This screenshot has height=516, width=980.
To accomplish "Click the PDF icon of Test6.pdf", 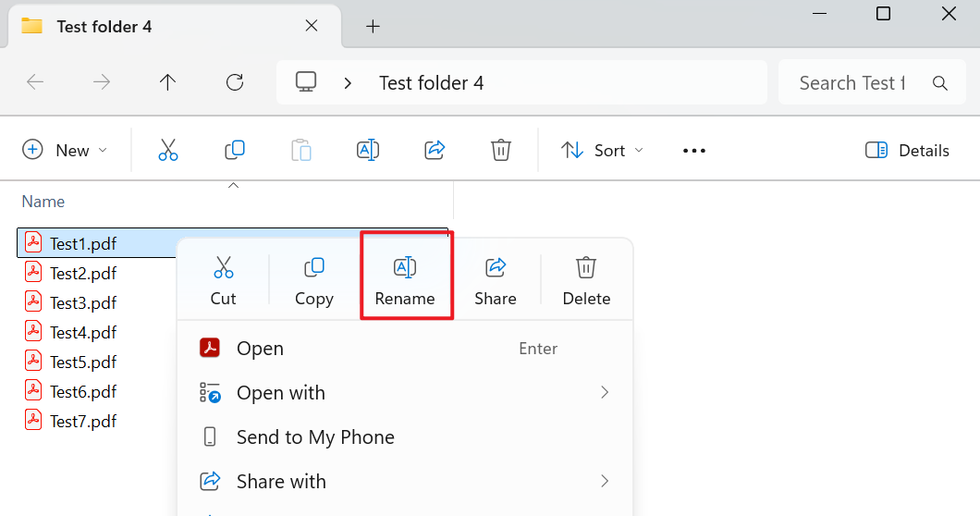I will (33, 390).
